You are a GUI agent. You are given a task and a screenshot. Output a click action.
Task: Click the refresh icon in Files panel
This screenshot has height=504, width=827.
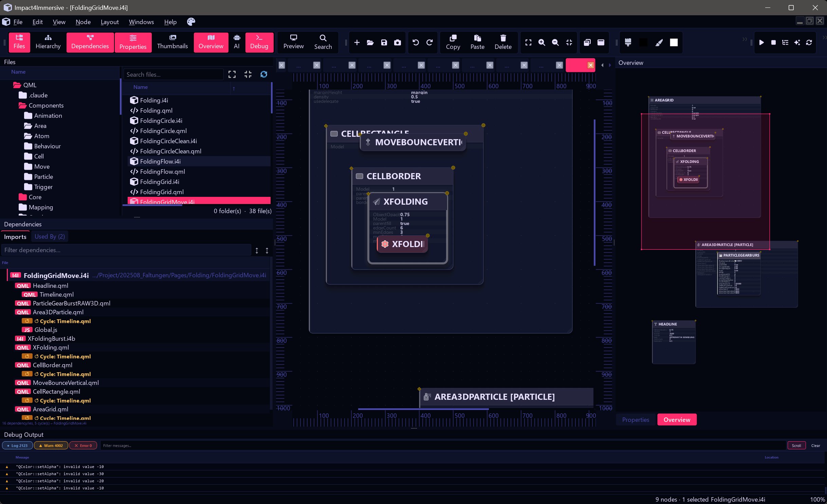264,74
